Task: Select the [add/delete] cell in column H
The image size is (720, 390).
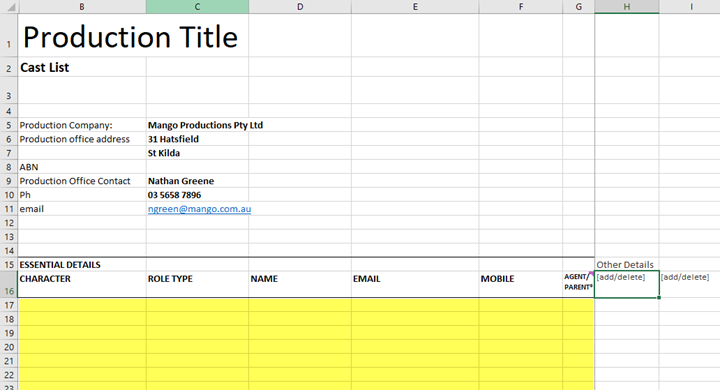Action: [627, 284]
